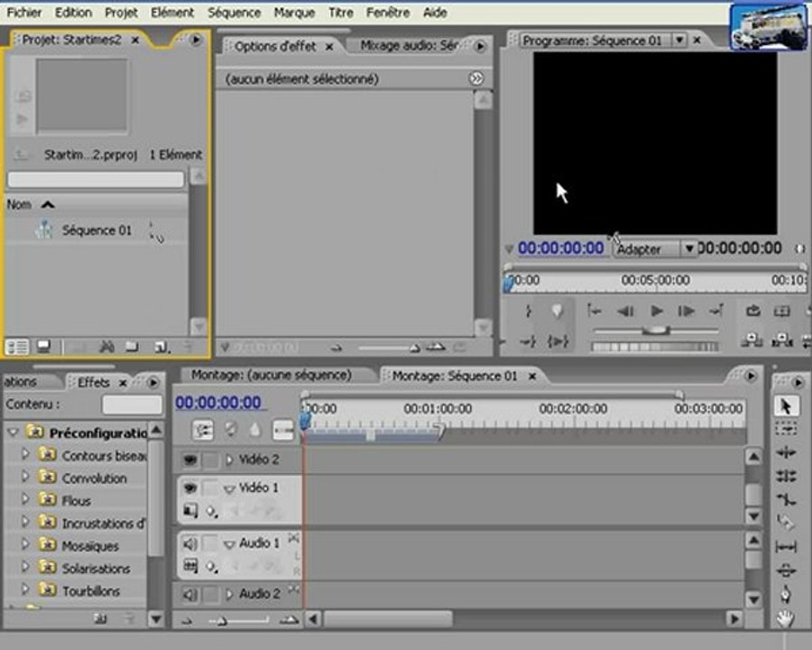Screen dimensions: 812x650
Task: Toggle visibility eye of Vidéo 2 track
Action: point(190,460)
